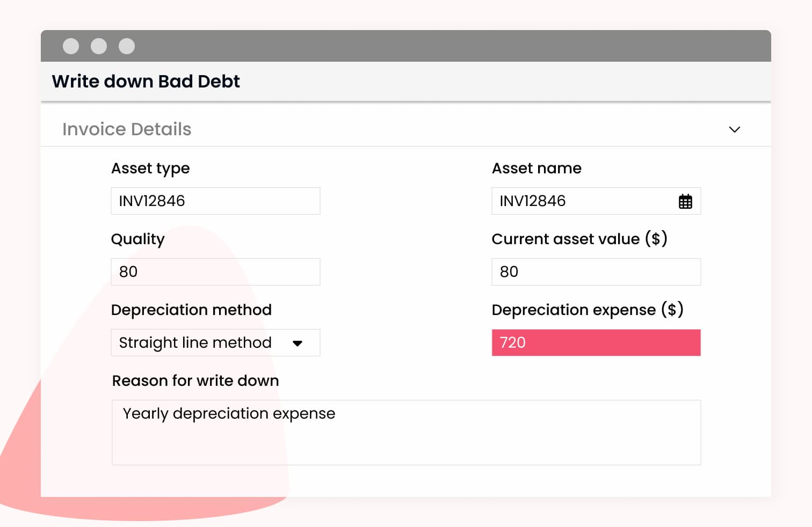
Task: Open the Depreciation method dropdown arrow
Action: [298, 343]
